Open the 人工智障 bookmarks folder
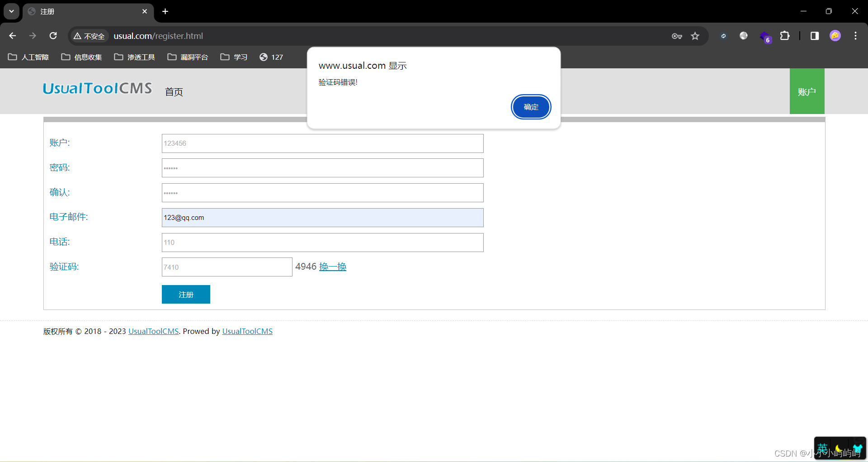 [28, 57]
